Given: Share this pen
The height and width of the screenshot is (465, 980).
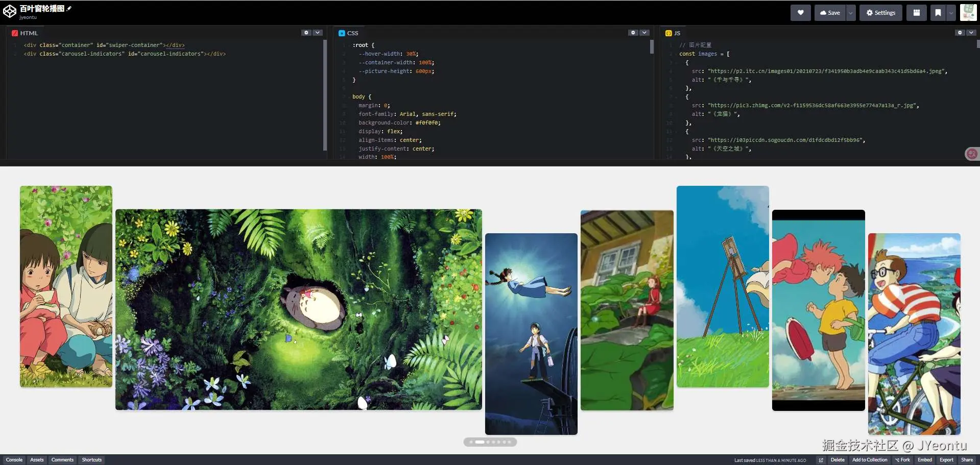Looking at the screenshot, I should tap(967, 460).
